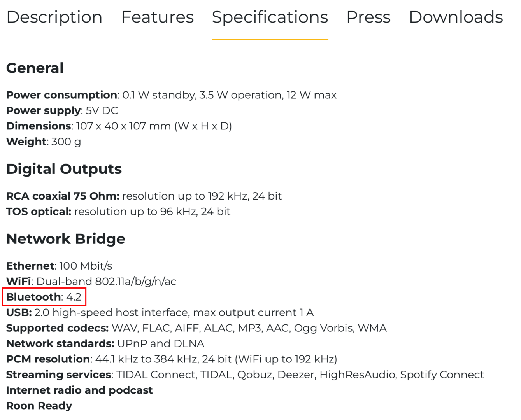Go to the Downloads tab

click(456, 17)
